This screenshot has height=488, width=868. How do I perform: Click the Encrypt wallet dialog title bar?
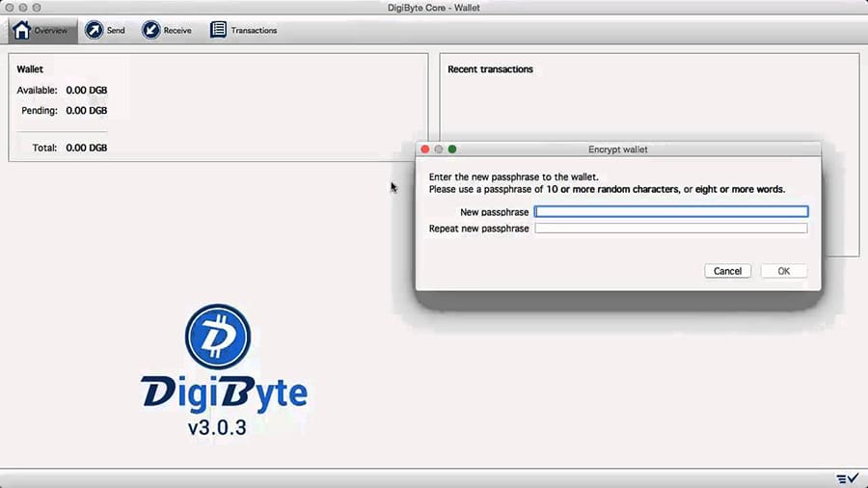pos(617,149)
